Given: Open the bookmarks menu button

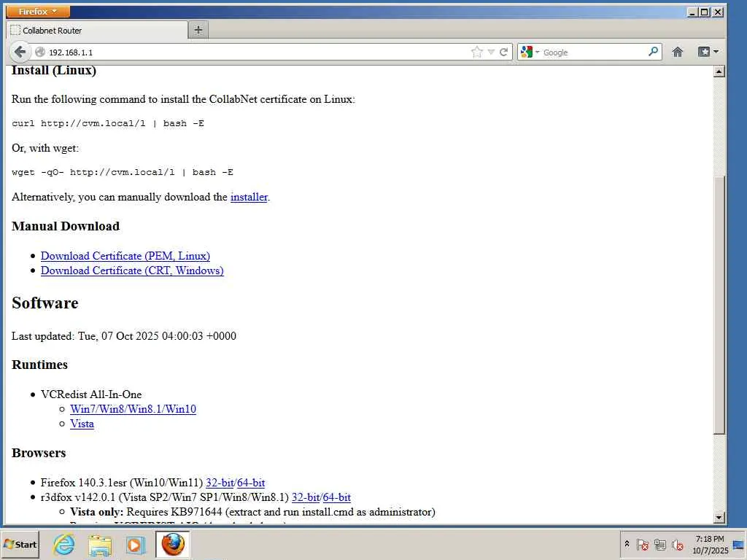Looking at the screenshot, I should point(708,52).
